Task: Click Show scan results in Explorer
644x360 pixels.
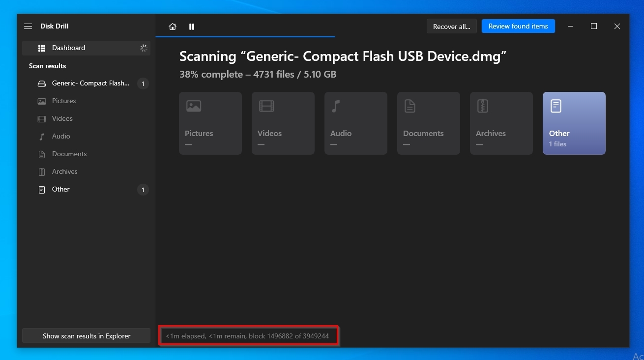Action: [87, 336]
